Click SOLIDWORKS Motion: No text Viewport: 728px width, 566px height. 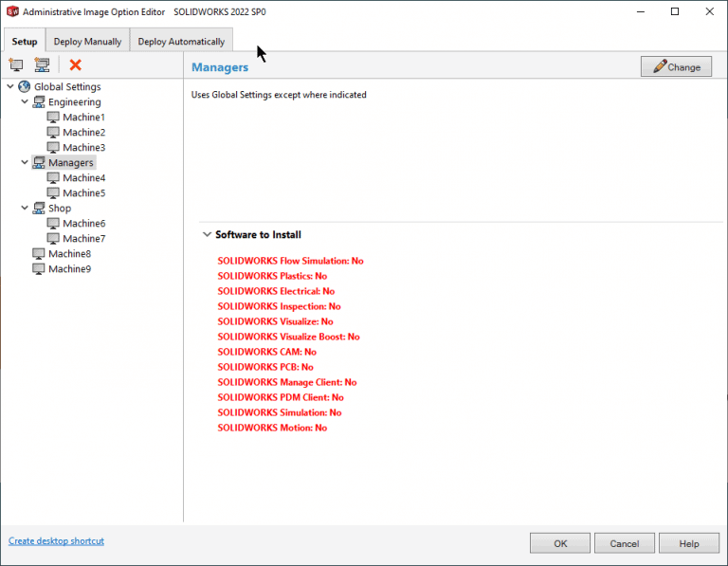tap(272, 428)
